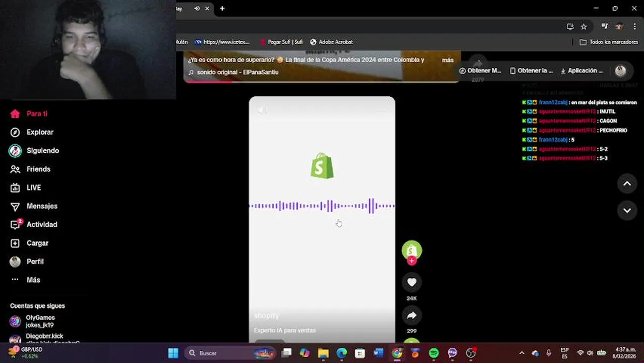Go to next video with down chevron
Screen dimensions: 644x363
(627, 210)
